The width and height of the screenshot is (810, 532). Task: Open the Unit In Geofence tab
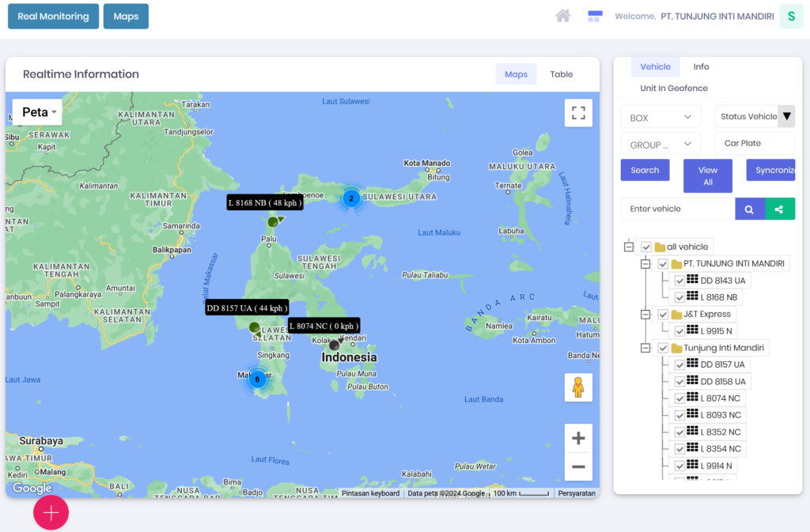[x=674, y=89]
